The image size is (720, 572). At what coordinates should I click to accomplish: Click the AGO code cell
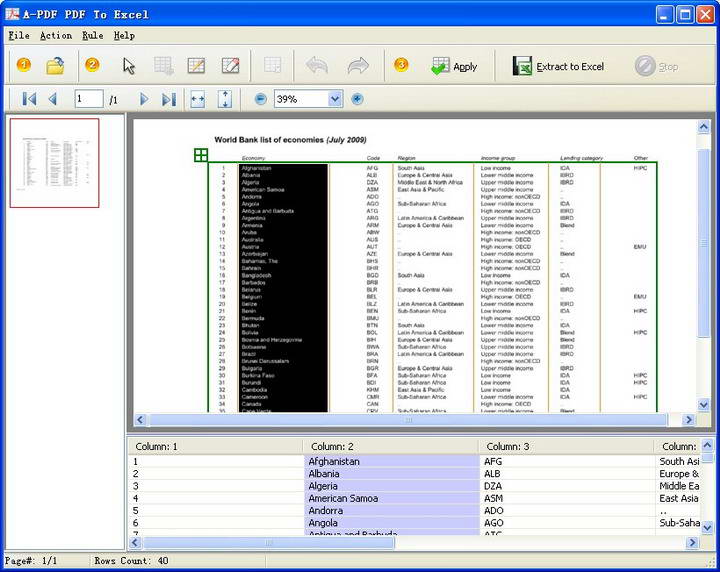568,522
